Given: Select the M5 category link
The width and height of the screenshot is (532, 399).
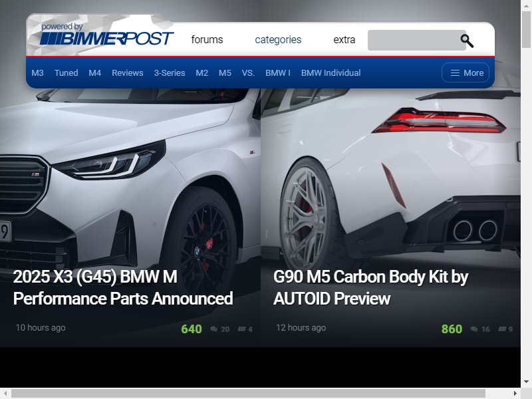Looking at the screenshot, I should tap(225, 73).
